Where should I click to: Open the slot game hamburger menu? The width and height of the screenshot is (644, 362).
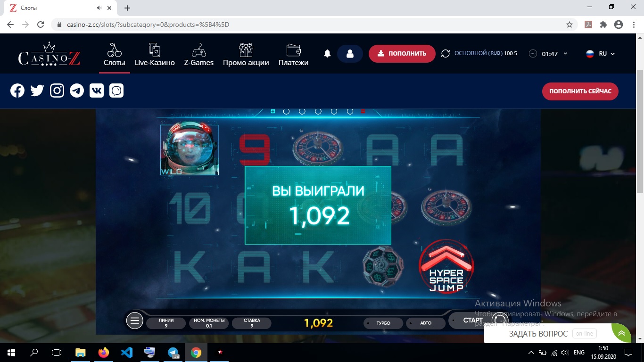point(135,321)
